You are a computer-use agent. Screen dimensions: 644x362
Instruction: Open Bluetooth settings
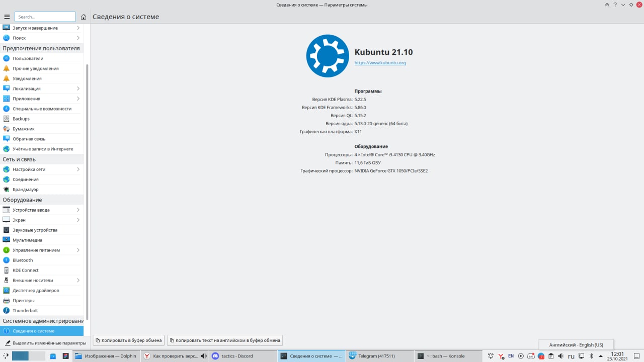pos(42,260)
